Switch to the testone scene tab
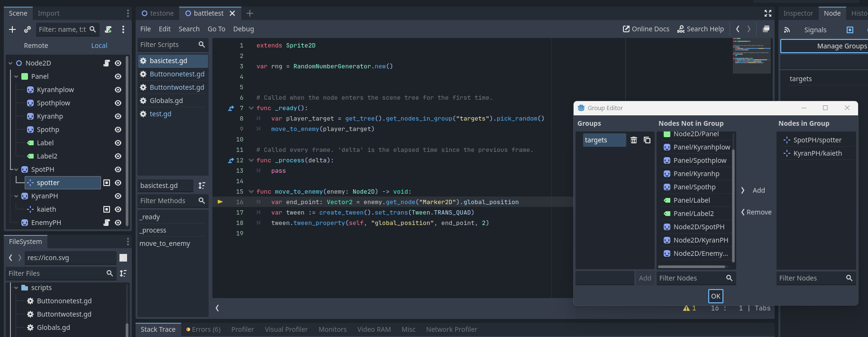Viewport: 868px width, 337px height. pos(158,13)
